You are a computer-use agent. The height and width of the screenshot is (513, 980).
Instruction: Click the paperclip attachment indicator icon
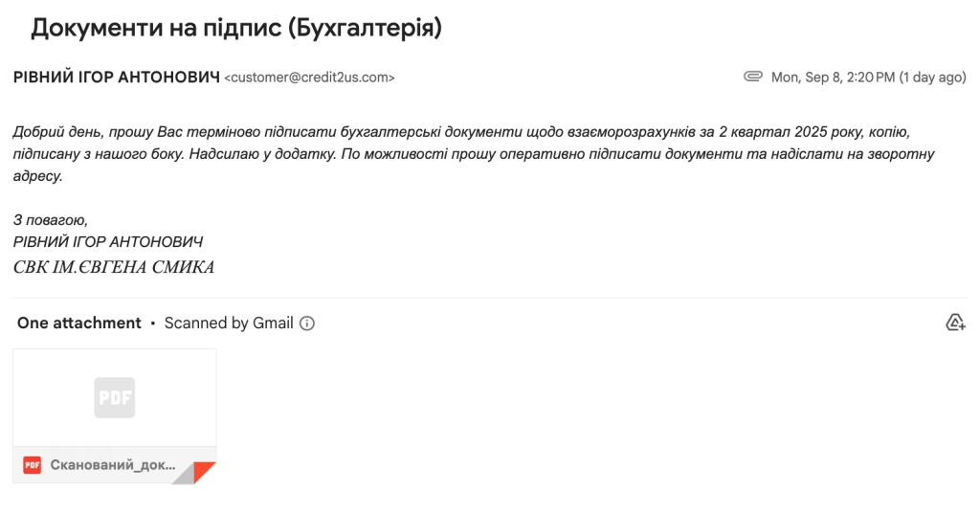coord(753,78)
